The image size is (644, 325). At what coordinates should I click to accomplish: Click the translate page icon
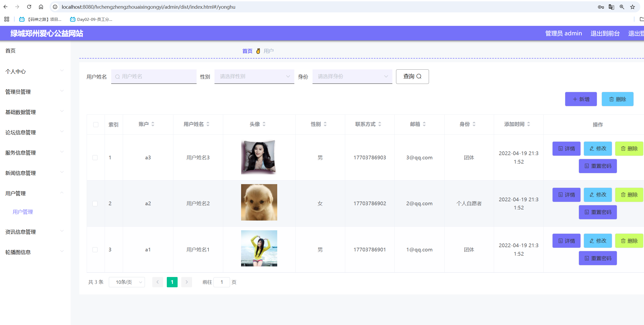tap(611, 7)
